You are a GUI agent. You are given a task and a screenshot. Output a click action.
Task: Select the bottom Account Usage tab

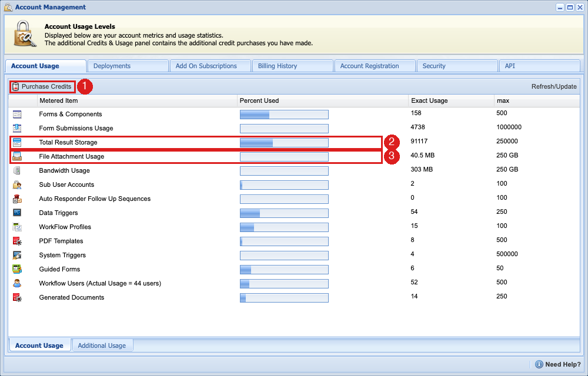tap(39, 345)
